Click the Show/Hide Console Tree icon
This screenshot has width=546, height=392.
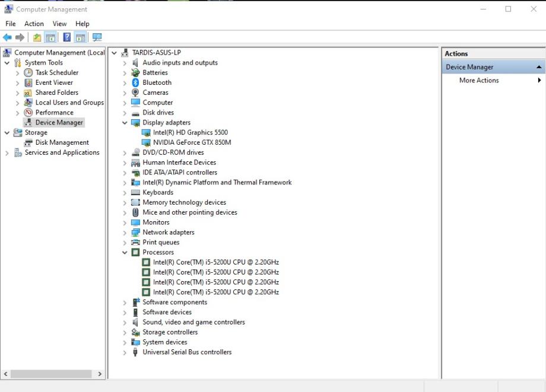pos(50,37)
